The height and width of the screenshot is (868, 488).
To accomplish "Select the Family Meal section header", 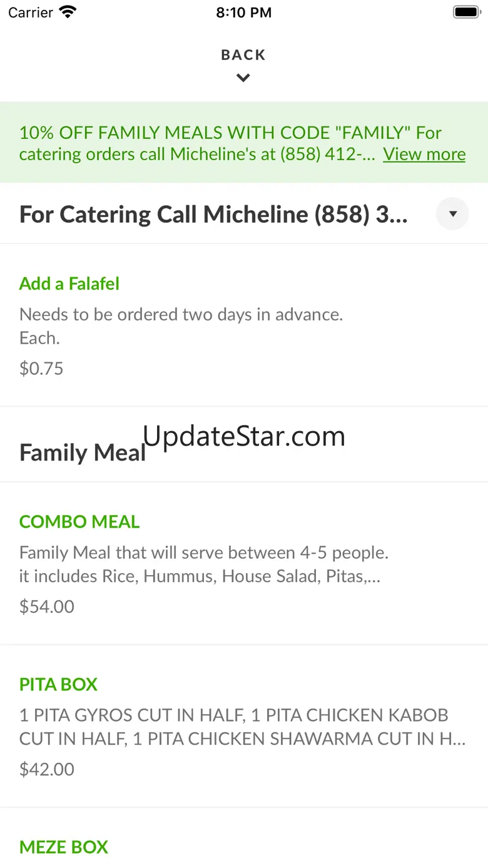I will pos(83,452).
